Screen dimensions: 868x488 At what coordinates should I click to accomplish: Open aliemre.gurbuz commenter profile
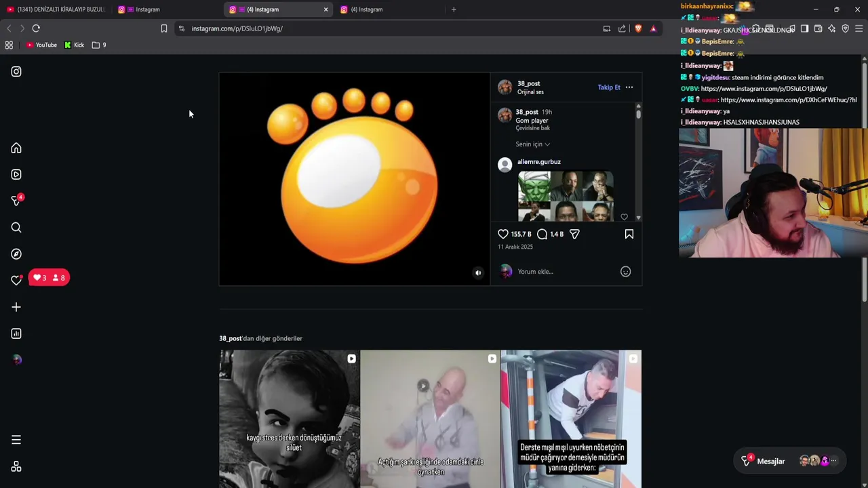[x=539, y=162]
